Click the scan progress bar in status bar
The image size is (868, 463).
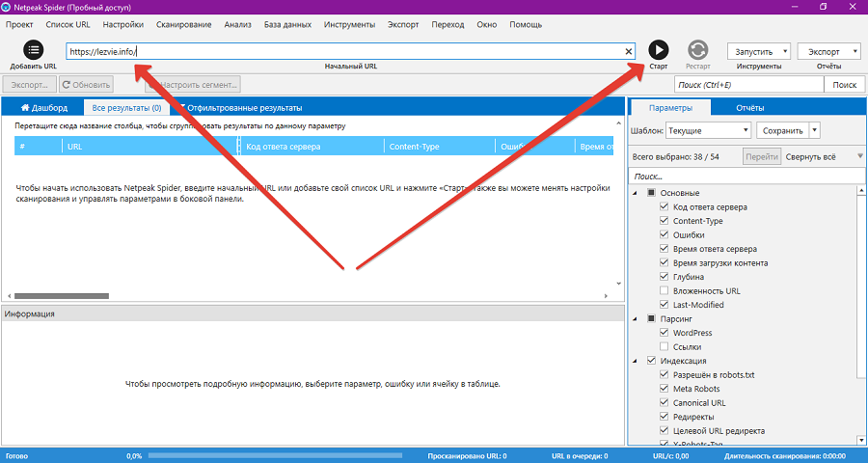(275, 456)
